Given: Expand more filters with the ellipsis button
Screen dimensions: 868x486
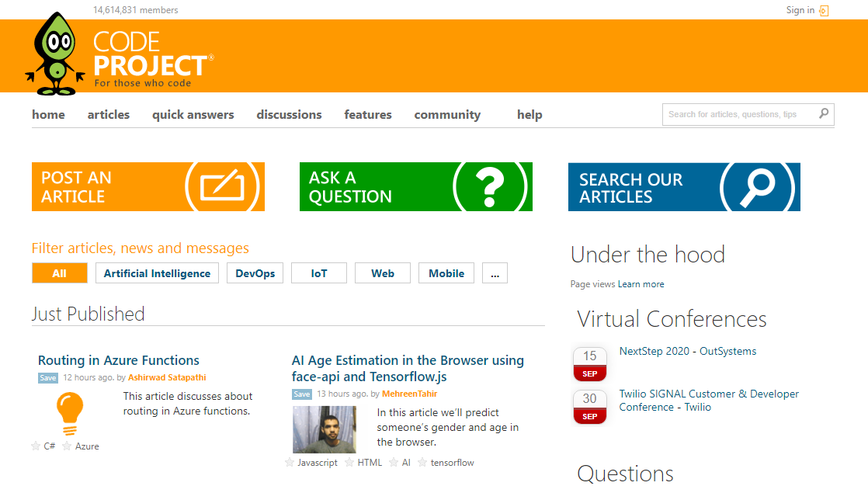Looking at the screenshot, I should 495,273.
